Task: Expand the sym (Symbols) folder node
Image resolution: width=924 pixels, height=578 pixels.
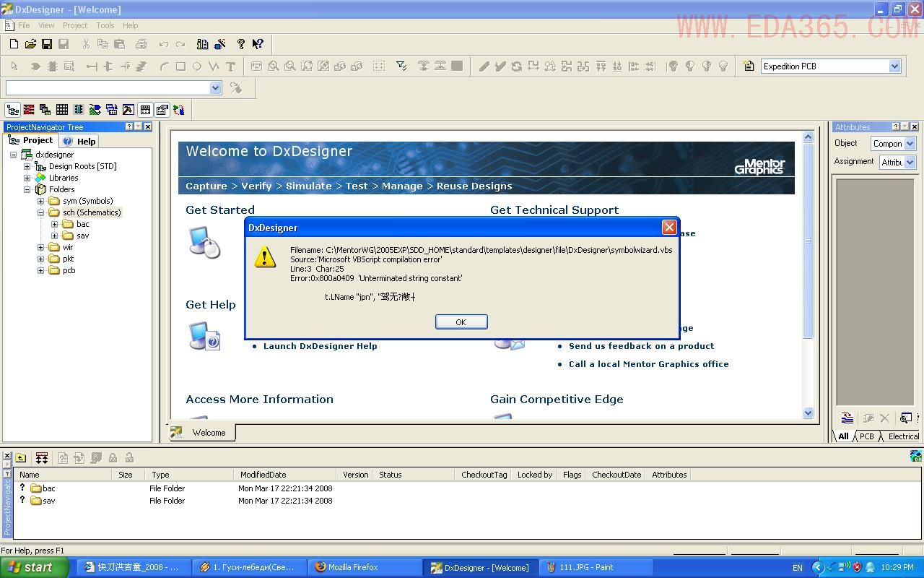Action: 40,201
